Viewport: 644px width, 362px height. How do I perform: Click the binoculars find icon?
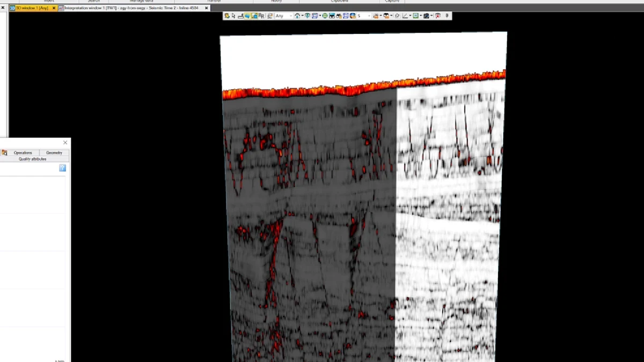click(x=339, y=16)
